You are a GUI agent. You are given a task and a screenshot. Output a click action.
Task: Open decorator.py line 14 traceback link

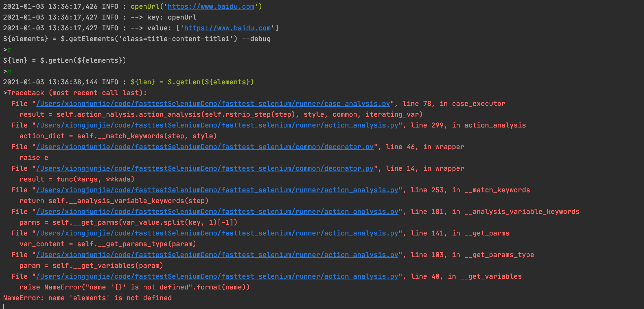click(205, 168)
